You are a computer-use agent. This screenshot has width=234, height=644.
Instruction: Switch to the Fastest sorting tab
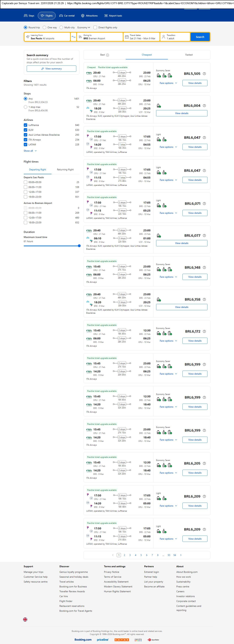click(189, 55)
